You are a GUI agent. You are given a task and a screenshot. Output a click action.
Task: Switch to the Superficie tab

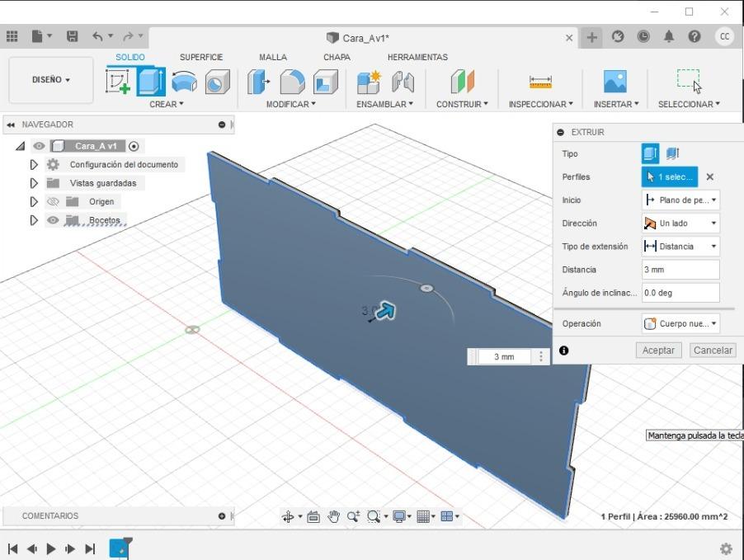click(x=201, y=57)
